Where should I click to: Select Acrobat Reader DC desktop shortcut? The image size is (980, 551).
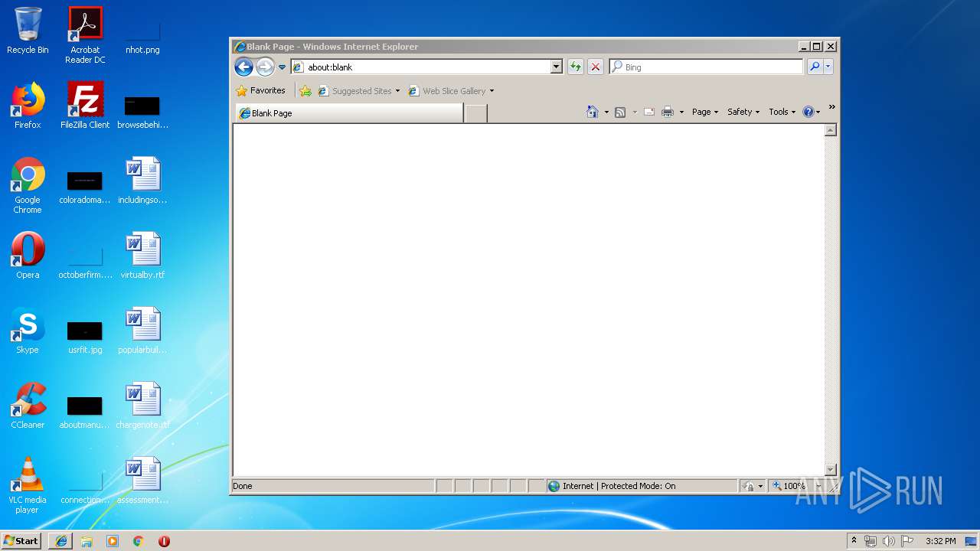pos(85,34)
